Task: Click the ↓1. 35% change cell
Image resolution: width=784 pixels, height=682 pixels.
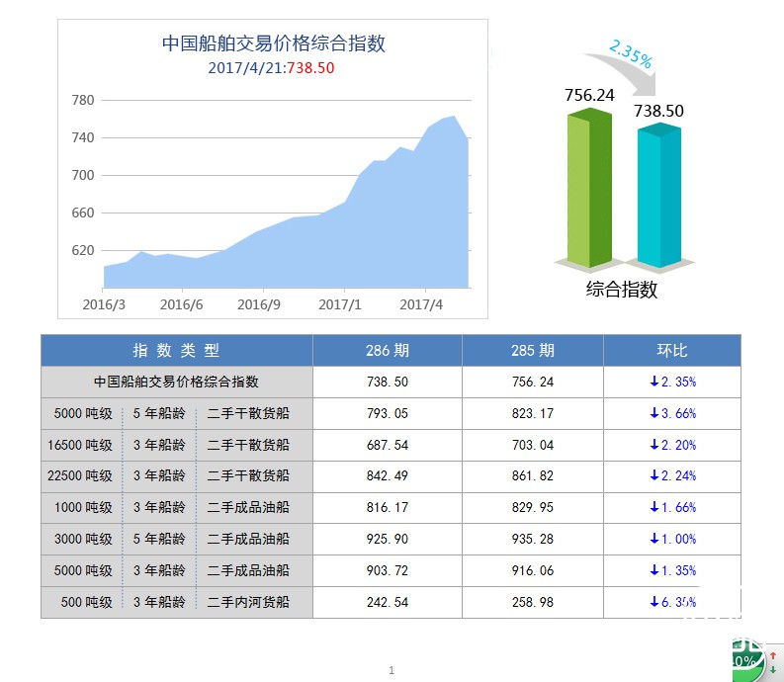Action: (672, 570)
